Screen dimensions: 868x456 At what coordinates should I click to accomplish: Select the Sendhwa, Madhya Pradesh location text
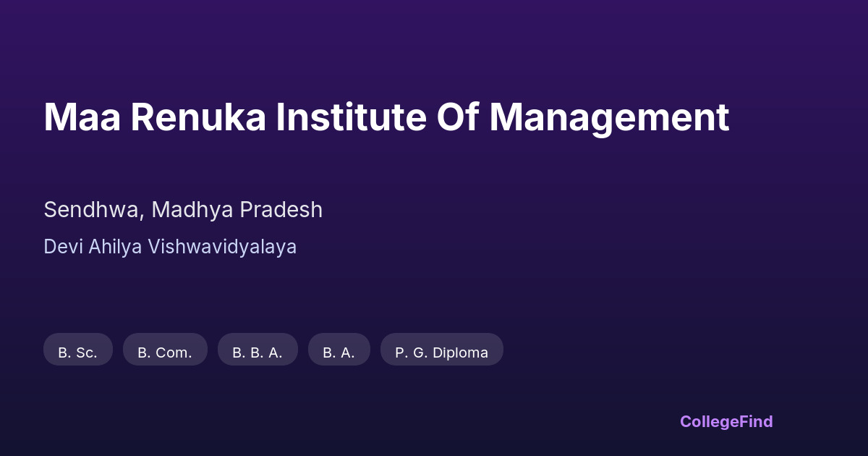point(183,210)
